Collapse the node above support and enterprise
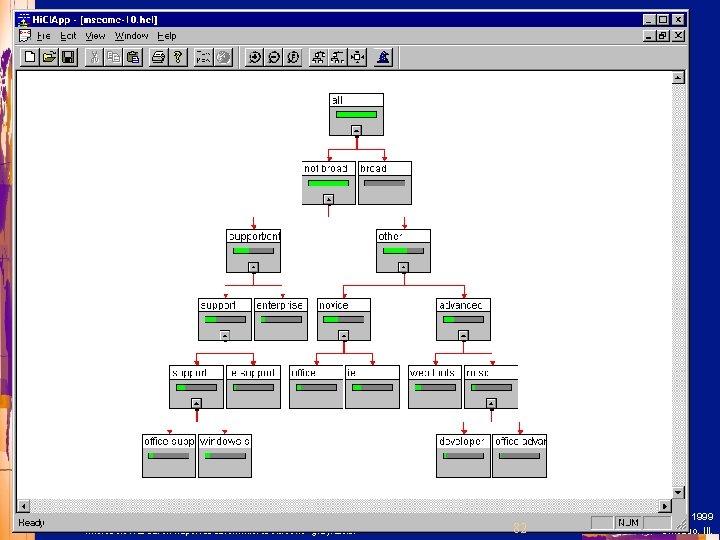 (x=253, y=267)
